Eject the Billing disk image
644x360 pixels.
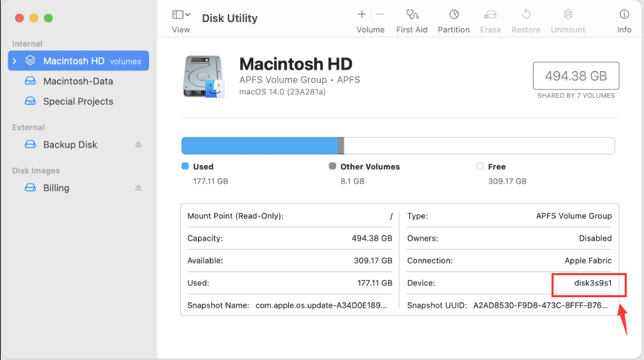[x=139, y=188]
